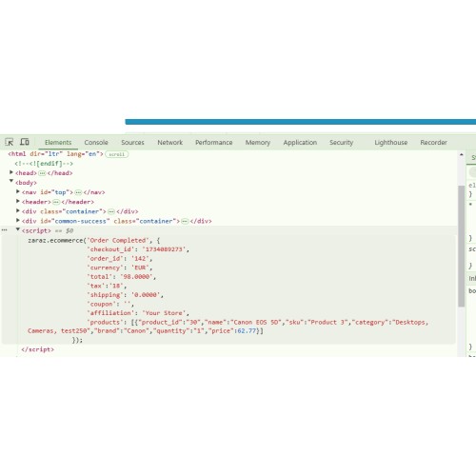Select the endif comment line
The image size is (476, 476).
pos(44,164)
